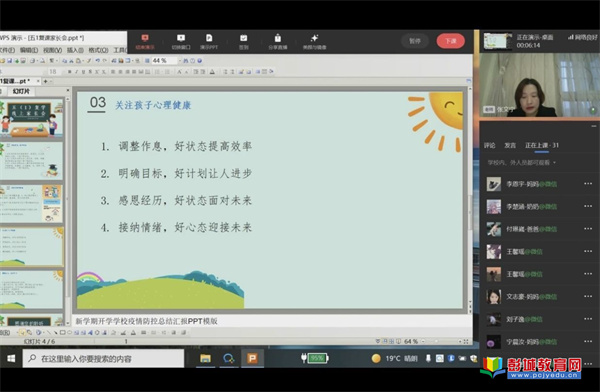Click the red 下课 end class button
The width and height of the screenshot is (600, 392).
pos(450,41)
